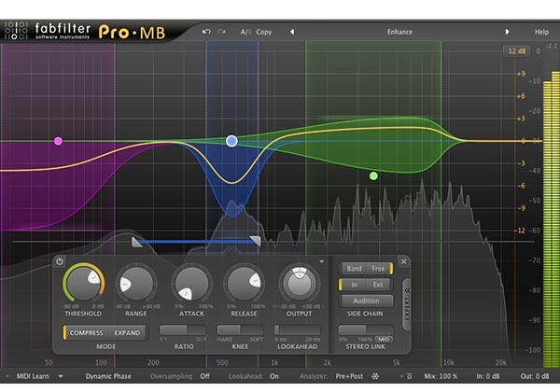This screenshot has height=392, width=560.
Task: Select In side chain source
Action: (x=354, y=285)
